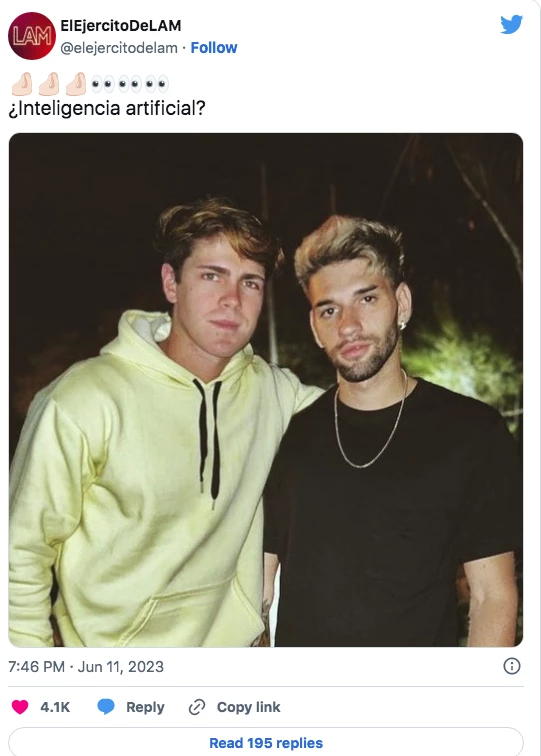541x756 pixels.
Task: Click the blue reply speech bubble icon
Action: point(106,707)
